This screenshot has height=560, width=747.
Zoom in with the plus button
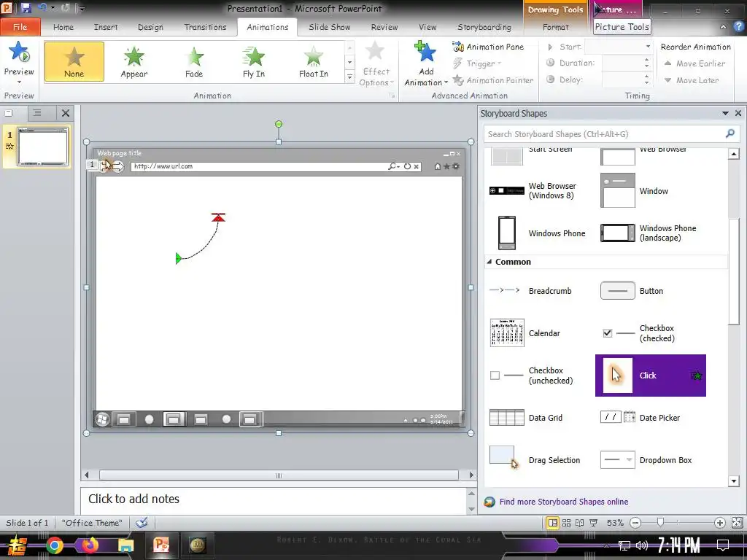tap(719, 522)
